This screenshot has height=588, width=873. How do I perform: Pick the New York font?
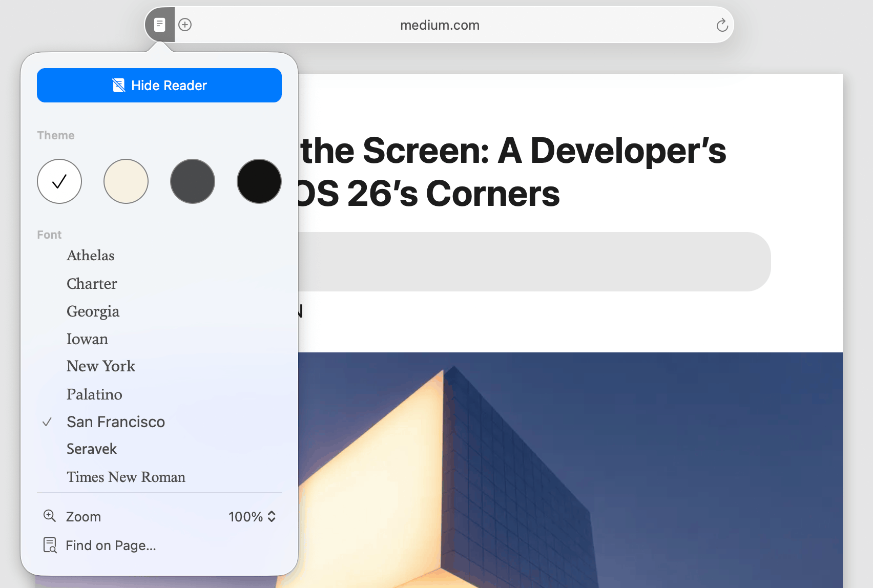click(101, 366)
